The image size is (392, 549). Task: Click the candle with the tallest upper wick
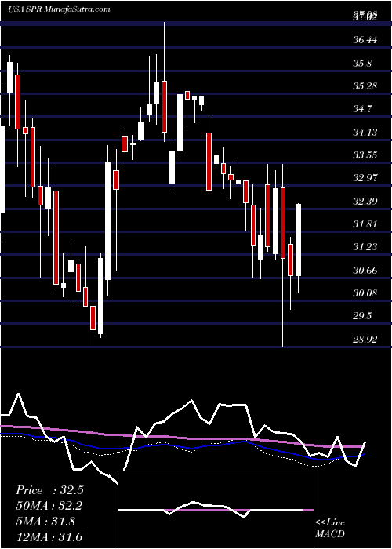pyautogui.click(x=164, y=107)
